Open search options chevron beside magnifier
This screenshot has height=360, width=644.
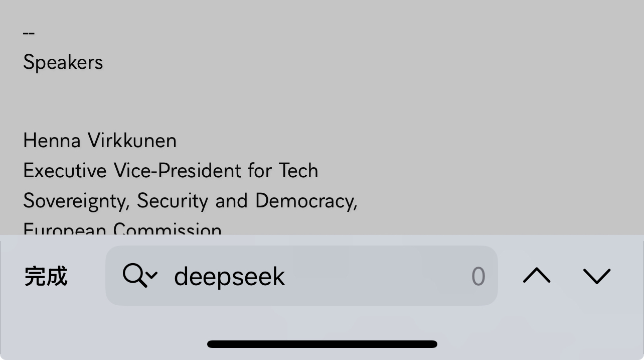pos(152,275)
